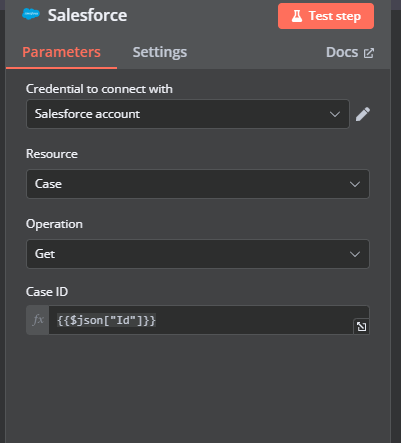Open the Resource dropdown showing Case
This screenshot has height=443, width=401.
(x=198, y=184)
